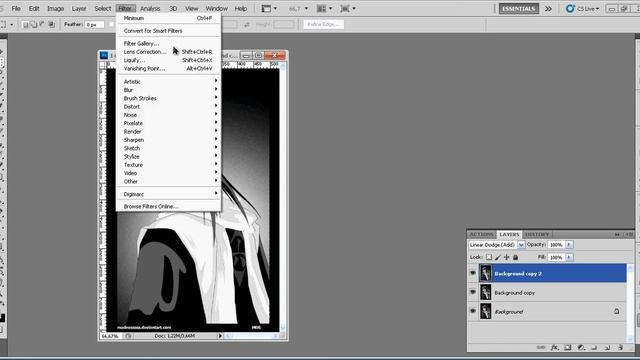Choose the Minimum filter entry
This screenshot has height=360, width=640.
coord(169,18)
